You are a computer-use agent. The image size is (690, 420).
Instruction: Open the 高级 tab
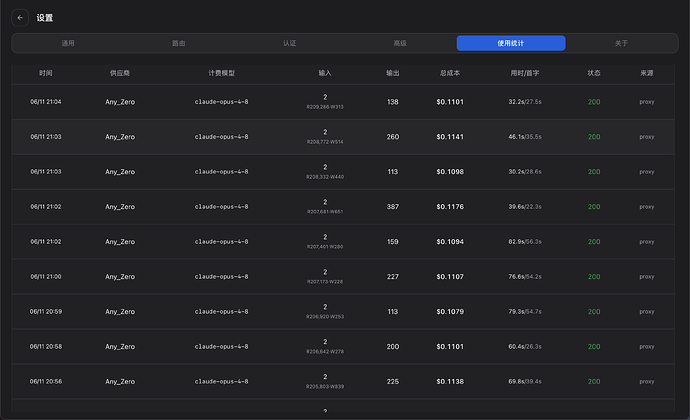[400, 43]
